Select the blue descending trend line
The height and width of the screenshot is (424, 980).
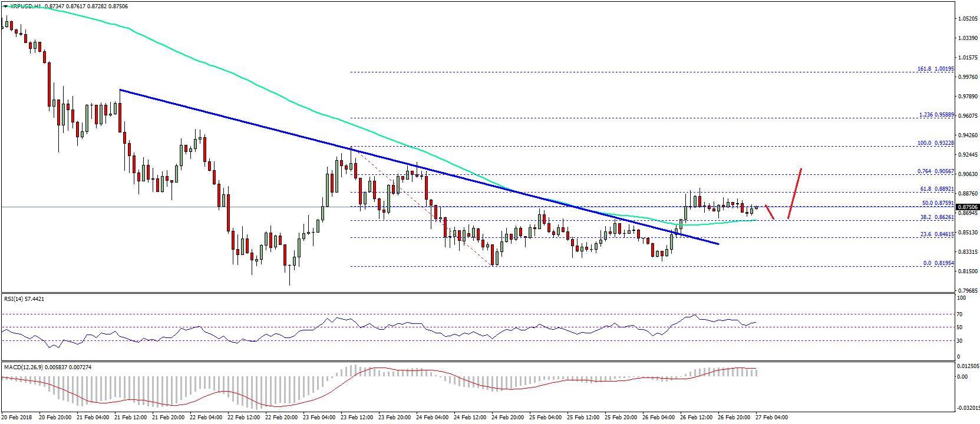(x=419, y=167)
